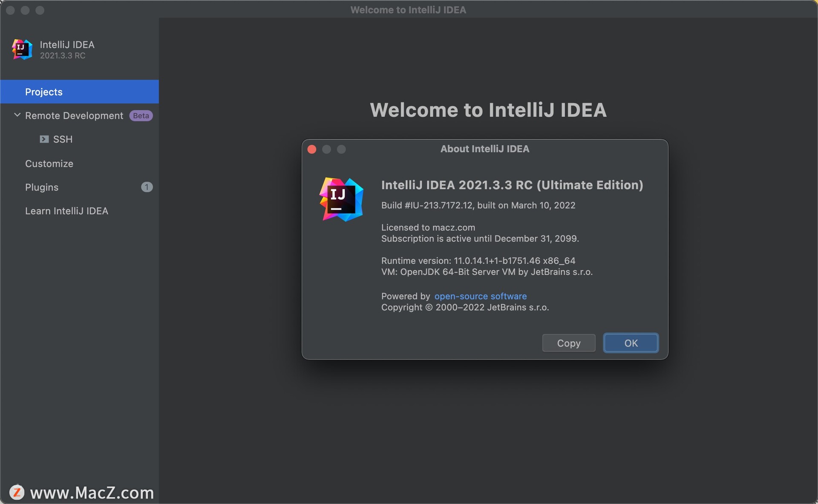The height and width of the screenshot is (504, 818).
Task: Click the 'Welcome to IntelliJ IDEA' window title bar
Action: click(408, 10)
